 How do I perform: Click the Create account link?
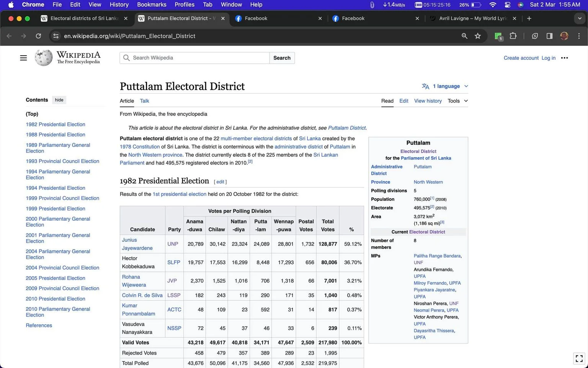(x=521, y=58)
